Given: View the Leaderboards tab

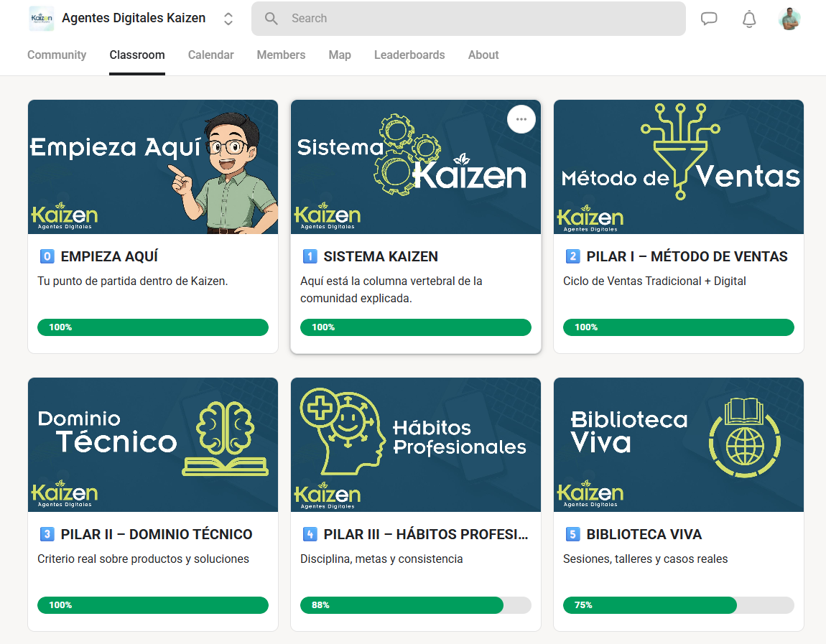Looking at the screenshot, I should pos(409,55).
